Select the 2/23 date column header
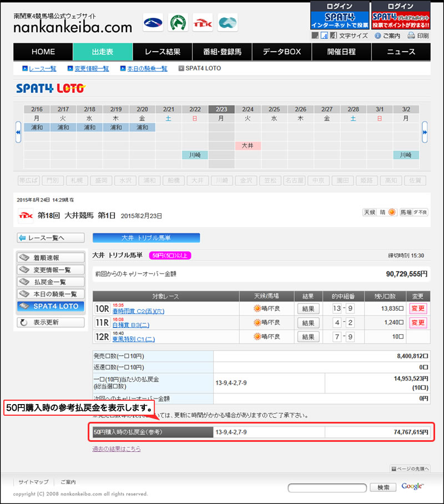 coord(221,109)
